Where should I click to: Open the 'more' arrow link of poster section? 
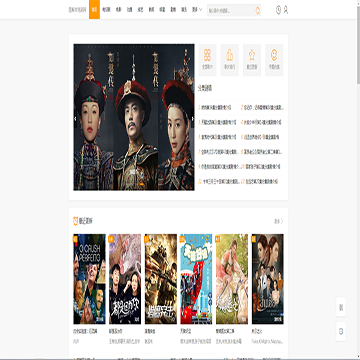pos(279,221)
